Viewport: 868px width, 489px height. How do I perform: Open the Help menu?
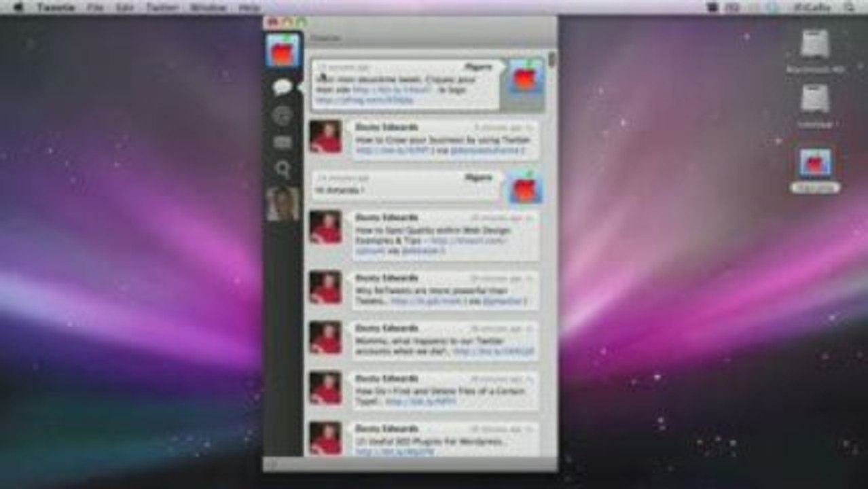[249, 7]
